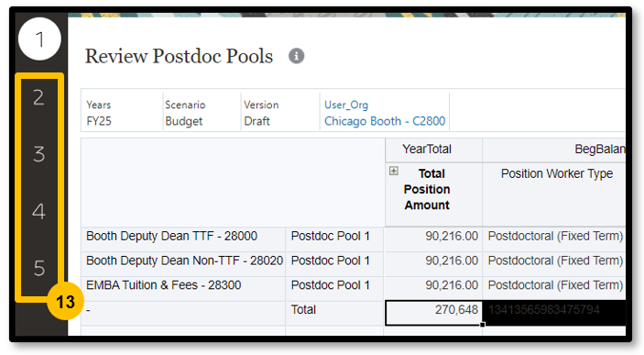This screenshot has height=355, width=644.
Task: Select the YearTotal column header
Action: pyautogui.click(x=433, y=150)
